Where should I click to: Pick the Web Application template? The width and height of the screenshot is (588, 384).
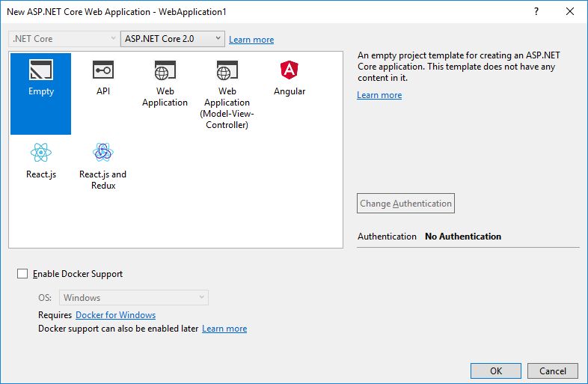[165, 84]
